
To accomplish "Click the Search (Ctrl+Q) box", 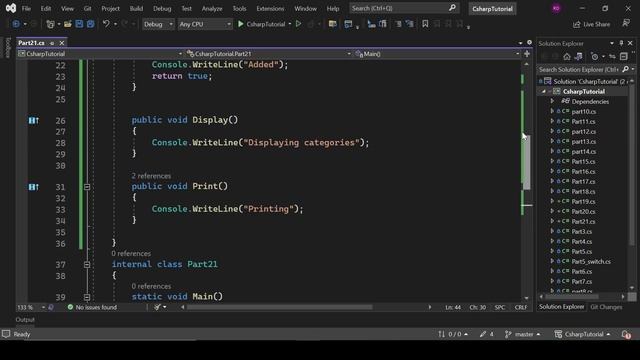I will click(x=404, y=8).
